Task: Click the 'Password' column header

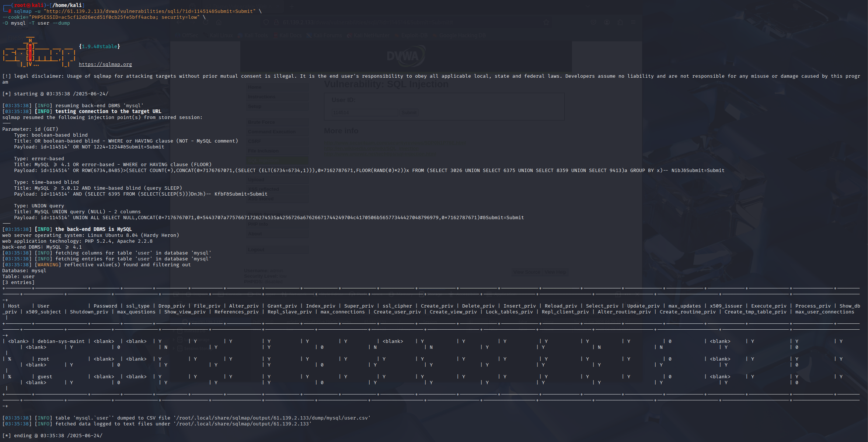Action: [105, 306]
